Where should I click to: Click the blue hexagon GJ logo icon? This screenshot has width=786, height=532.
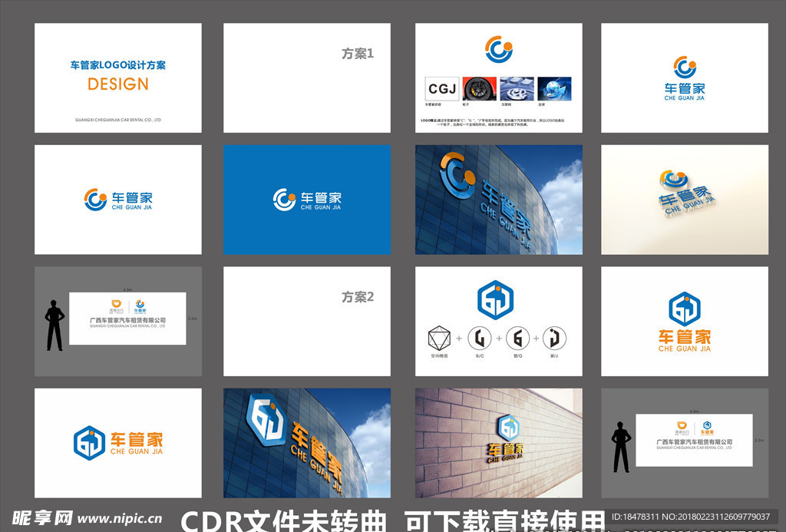[497, 299]
